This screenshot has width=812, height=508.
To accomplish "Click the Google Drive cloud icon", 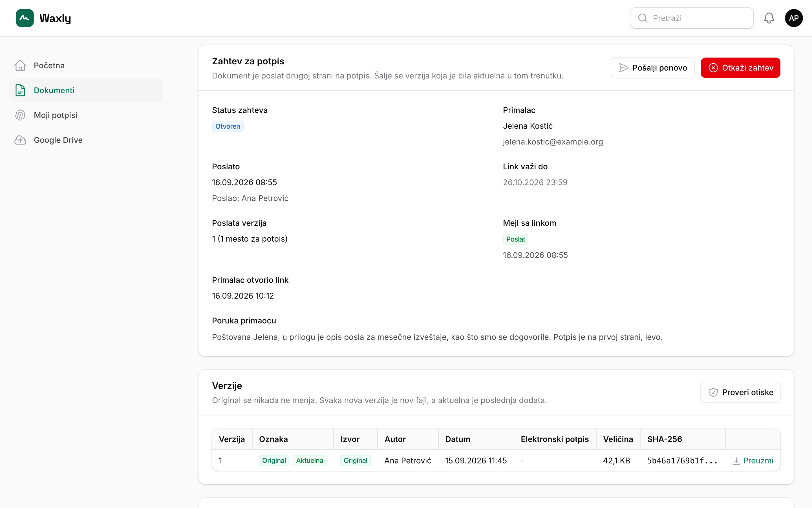I will 20,140.
